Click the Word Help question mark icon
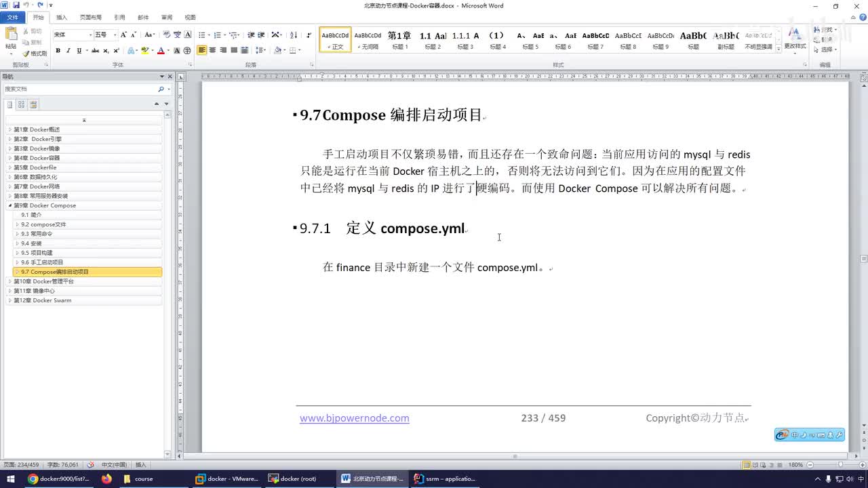Viewport: 868px width, 488px height. coord(863,17)
